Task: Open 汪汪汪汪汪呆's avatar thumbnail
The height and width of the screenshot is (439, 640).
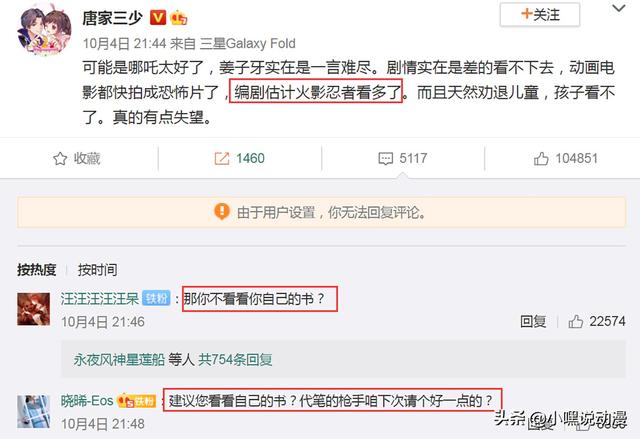Action: coord(33,309)
